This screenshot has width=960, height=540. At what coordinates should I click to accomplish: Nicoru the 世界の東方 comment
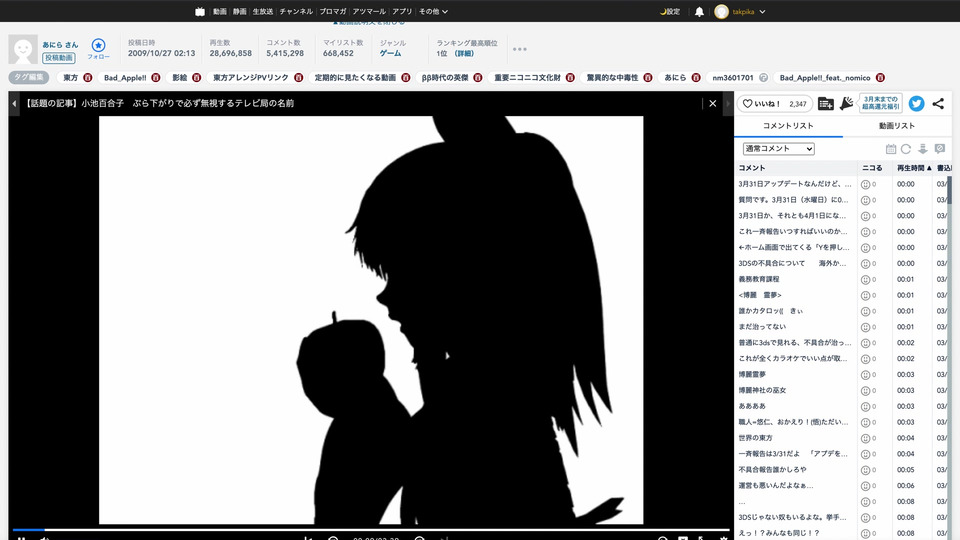click(x=865, y=438)
